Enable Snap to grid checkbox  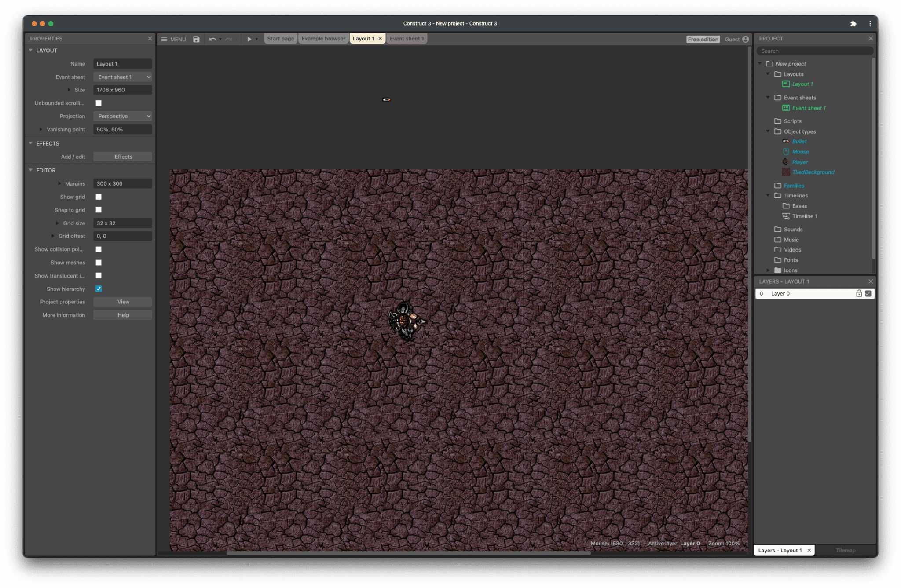99,210
